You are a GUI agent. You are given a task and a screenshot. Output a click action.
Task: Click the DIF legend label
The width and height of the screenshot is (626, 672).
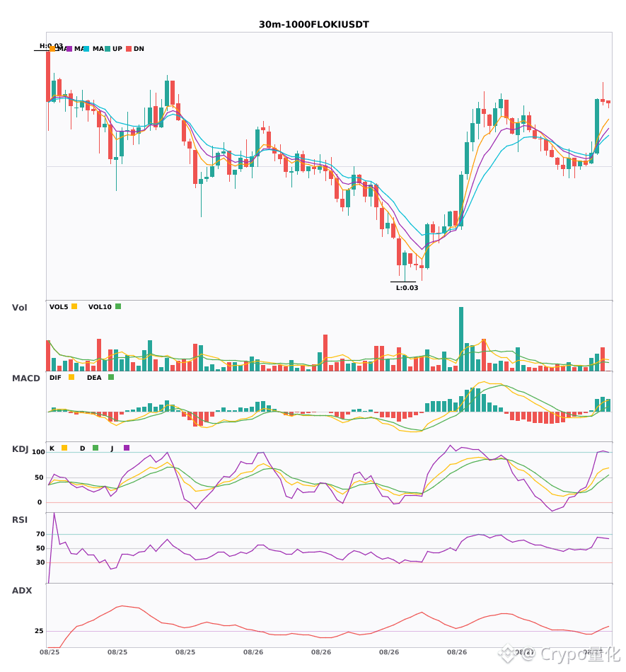tap(55, 378)
